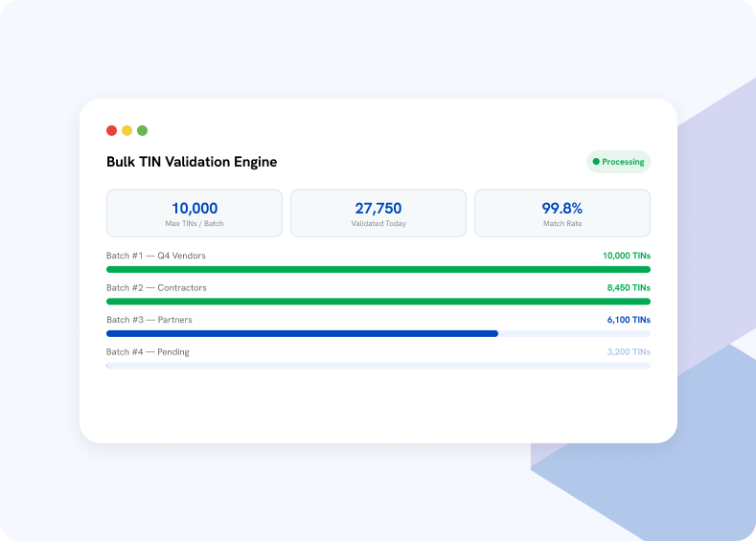
Task: Open the 99.8% Match Rate card
Action: pos(562,213)
